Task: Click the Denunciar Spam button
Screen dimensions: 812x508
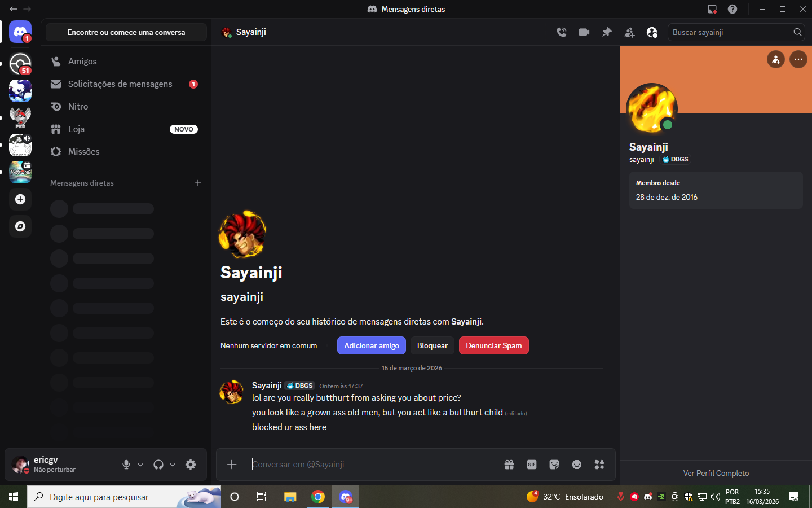Action: click(493, 345)
